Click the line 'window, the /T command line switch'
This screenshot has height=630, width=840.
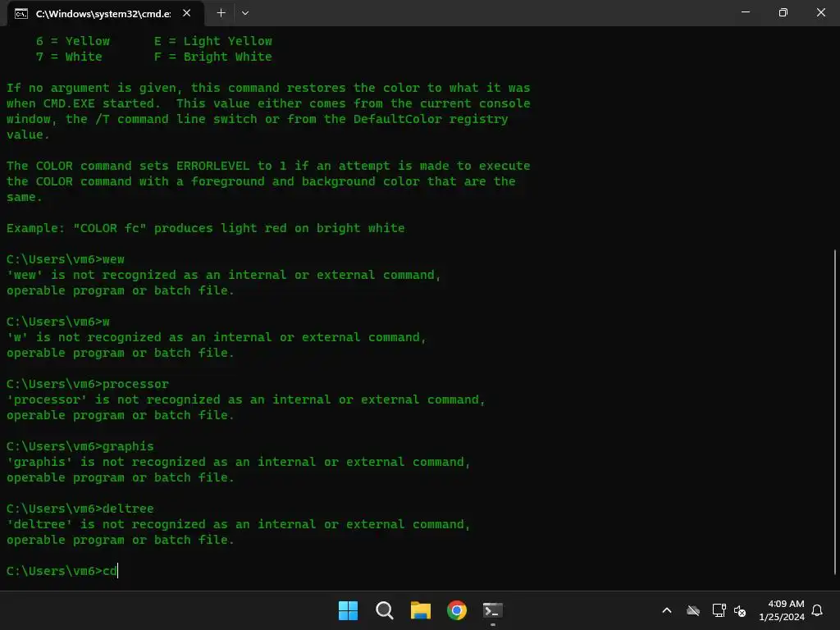(257, 119)
